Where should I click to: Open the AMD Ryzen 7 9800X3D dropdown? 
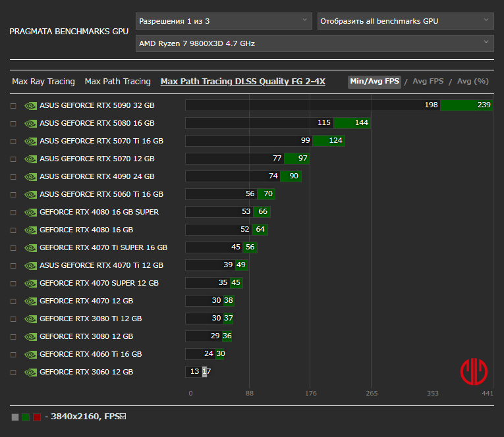(x=314, y=43)
